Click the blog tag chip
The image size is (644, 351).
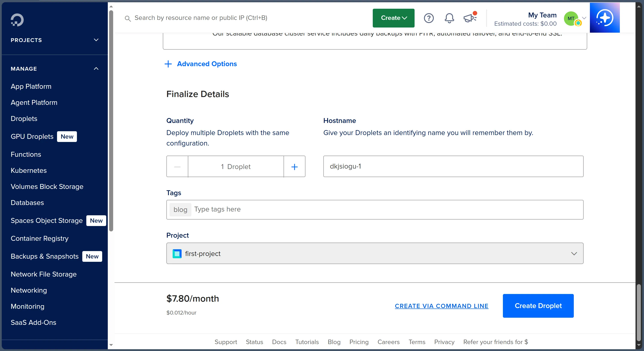coord(180,209)
